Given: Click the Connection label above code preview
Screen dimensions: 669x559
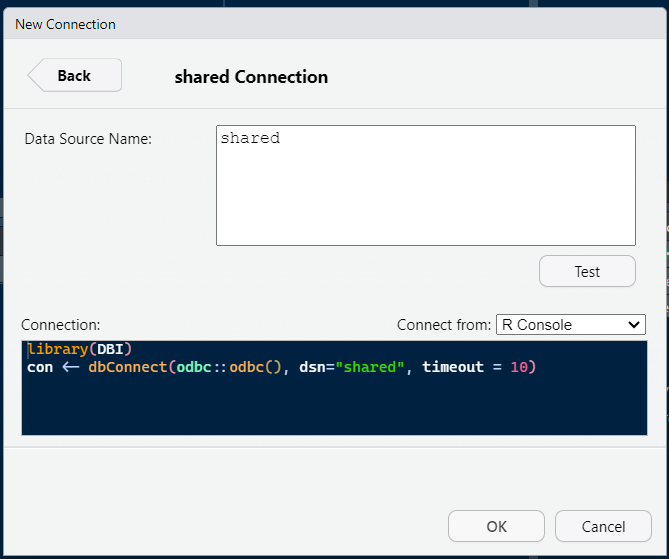Looking at the screenshot, I should pyautogui.click(x=61, y=325).
